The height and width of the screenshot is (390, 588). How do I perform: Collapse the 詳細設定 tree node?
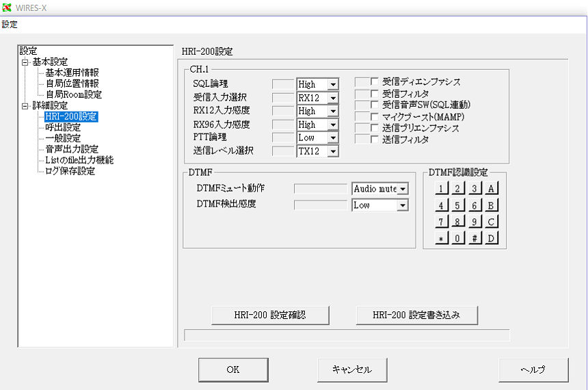pyautogui.click(x=25, y=106)
